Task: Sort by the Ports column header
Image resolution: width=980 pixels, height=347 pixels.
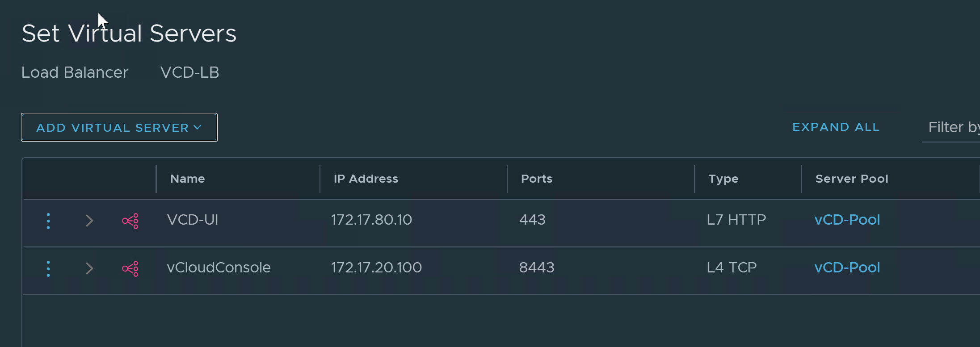Action: coord(536,179)
